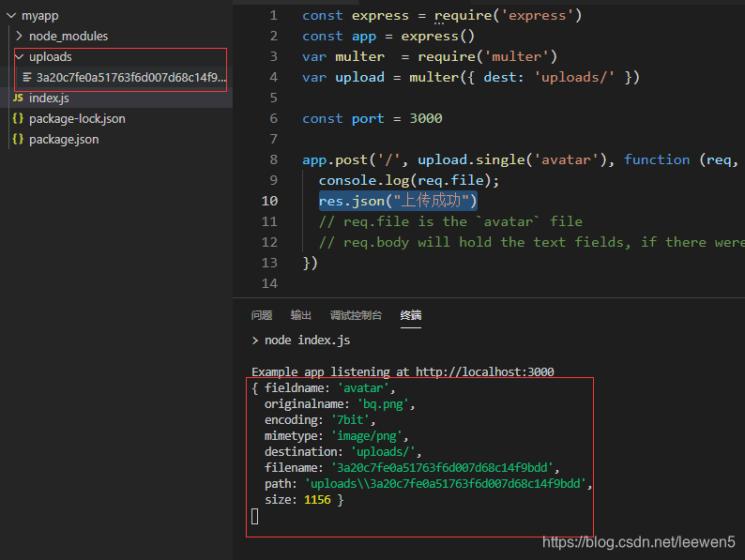Click the braces icon beside package-lock.json
Image resolution: width=745 pixels, height=560 pixels.
pos(18,119)
